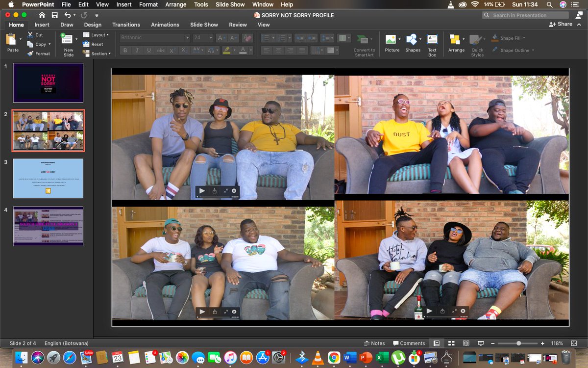Image resolution: width=588 pixels, height=368 pixels.
Task: Close the top-left video control bar
Action: [x=234, y=191]
